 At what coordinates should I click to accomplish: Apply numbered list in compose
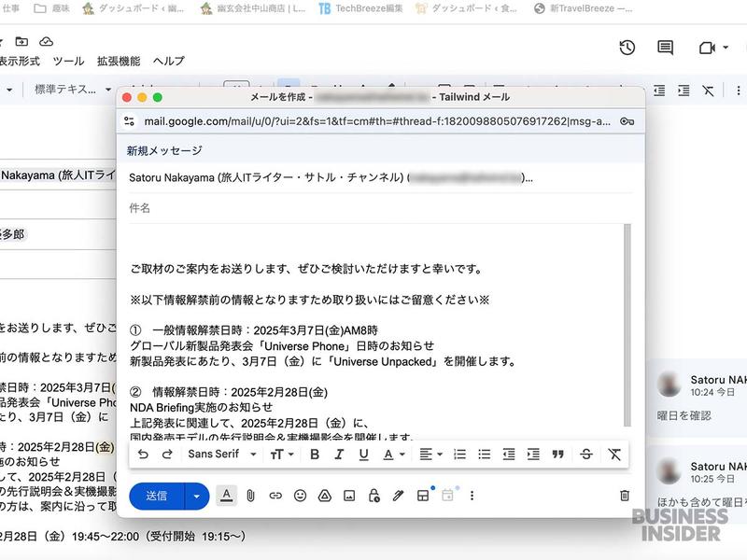pos(459,455)
